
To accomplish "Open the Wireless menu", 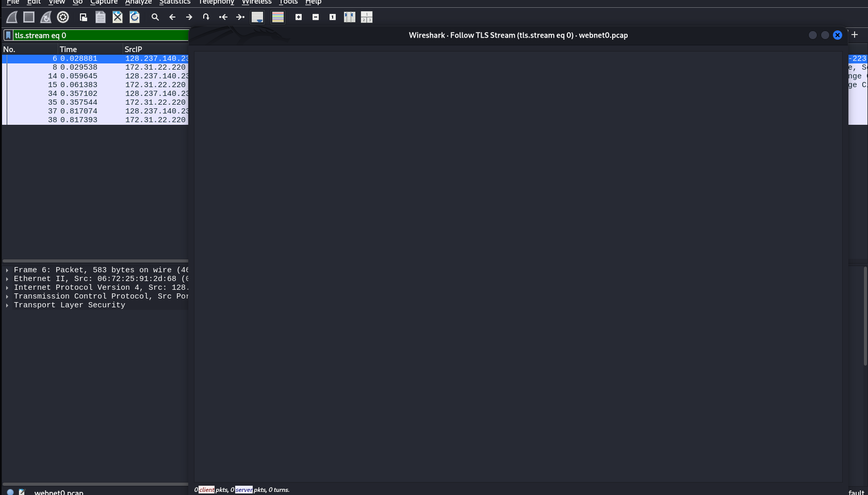I will point(256,2).
